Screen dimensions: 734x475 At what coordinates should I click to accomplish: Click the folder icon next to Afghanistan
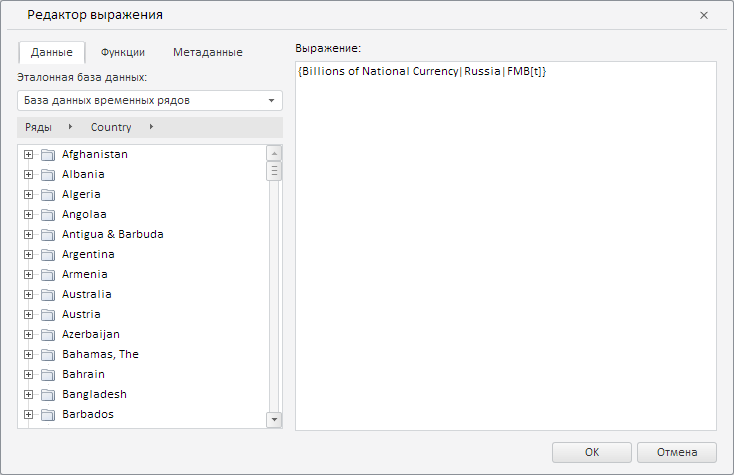click(x=47, y=155)
